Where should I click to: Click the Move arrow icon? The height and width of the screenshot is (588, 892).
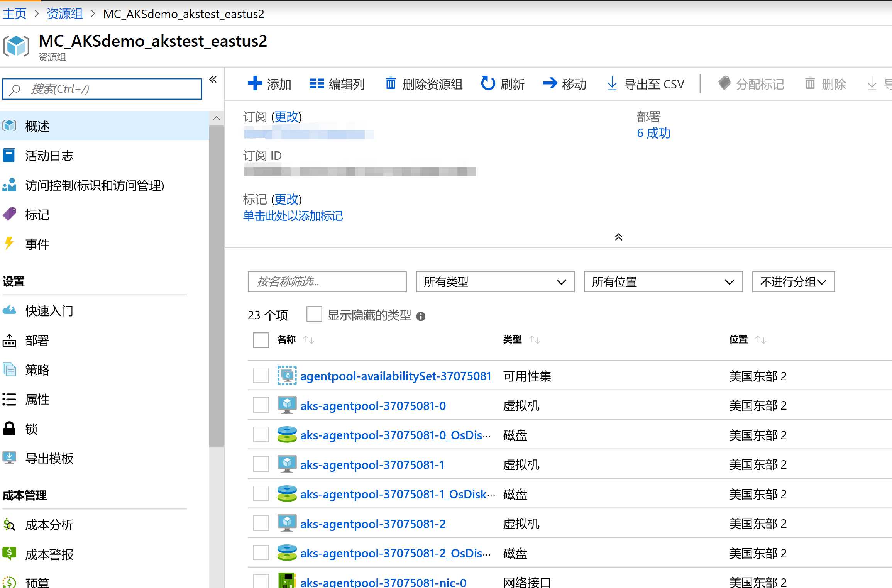(550, 83)
